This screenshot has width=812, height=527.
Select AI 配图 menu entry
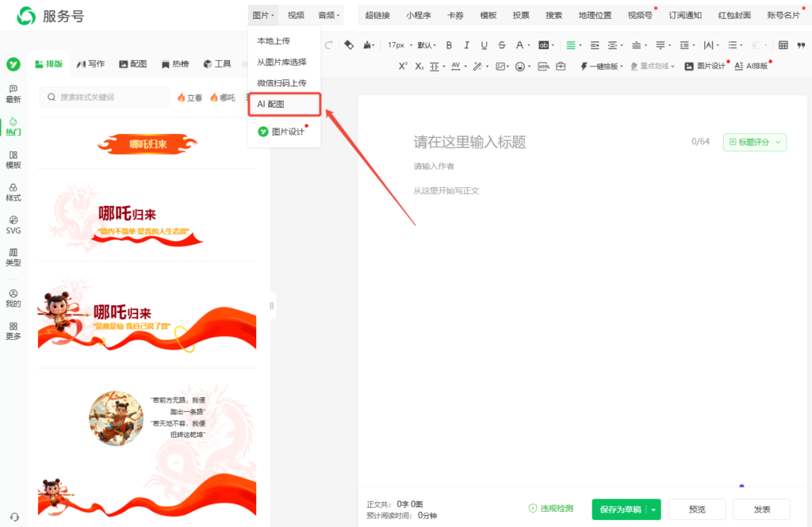point(285,104)
